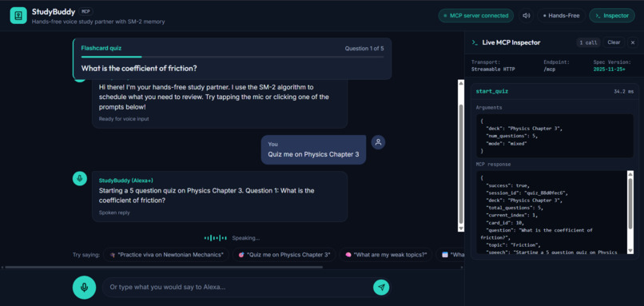Toggle the speaker sound icon button
Screen dimensions: 644x306
pos(526,16)
